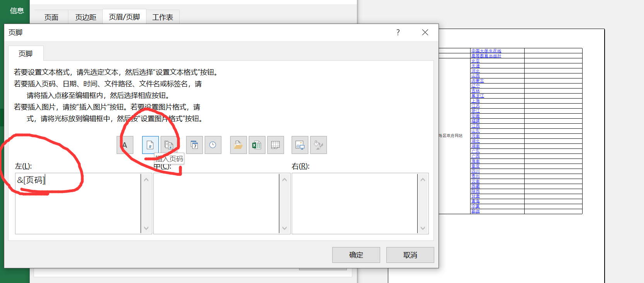Insert the time using the clock icon
Viewport: 644px width, 283px height.
coord(213,145)
